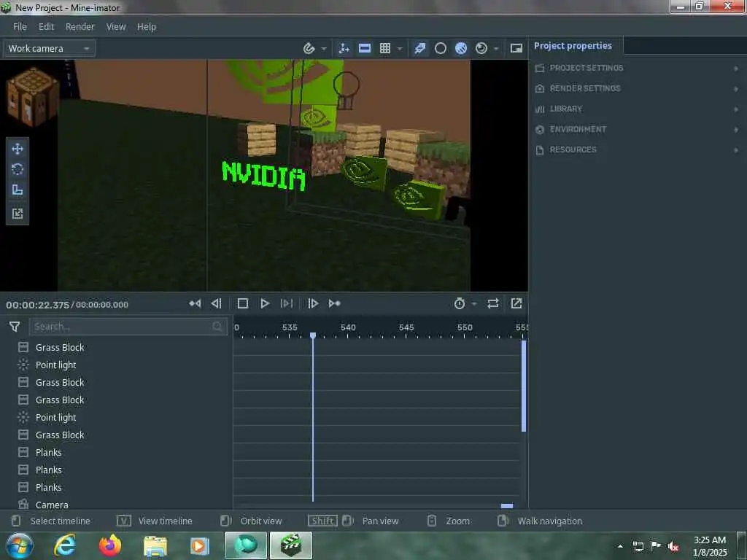Click the timeline stopwatch icon
747x560 pixels.
tap(460, 303)
